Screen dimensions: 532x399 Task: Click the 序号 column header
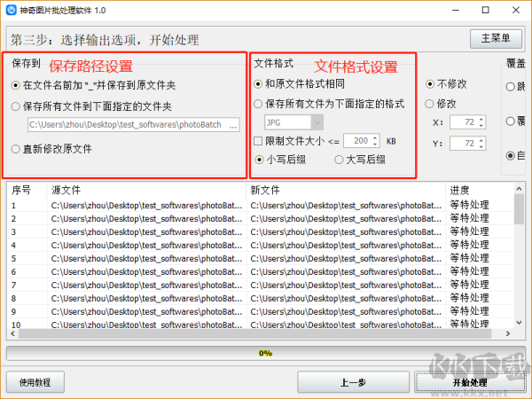[x=27, y=191]
